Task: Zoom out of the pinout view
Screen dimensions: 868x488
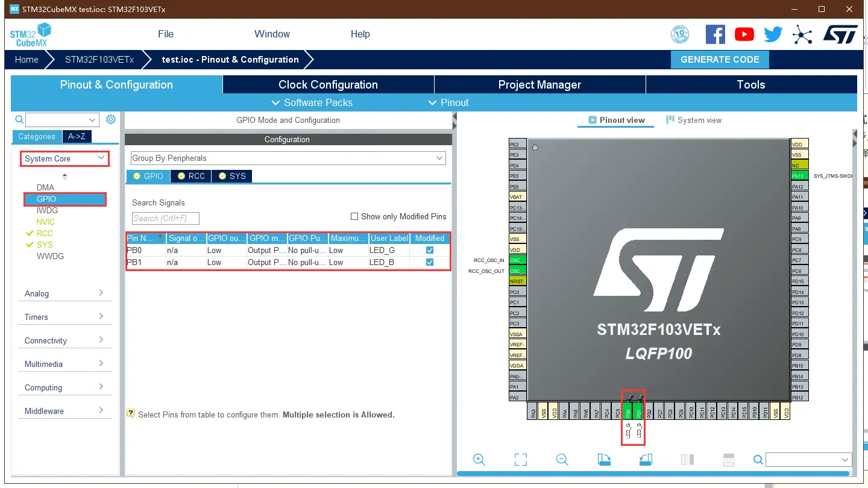Action: point(562,459)
